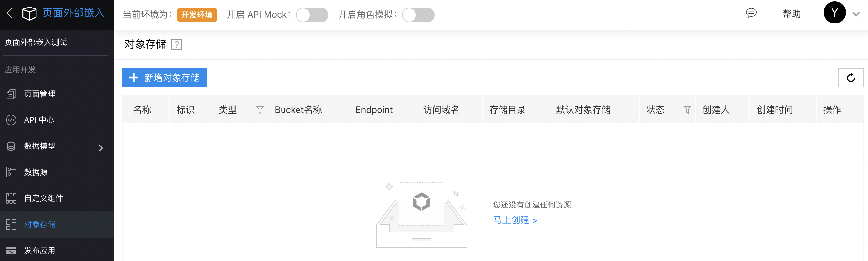This screenshot has height=261, width=868.
Task: Click the cube app logo icon
Action: coord(29,13)
